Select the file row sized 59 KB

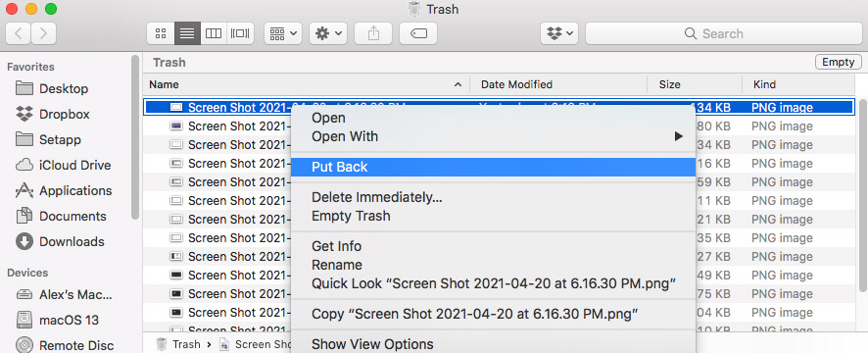tap(499, 182)
